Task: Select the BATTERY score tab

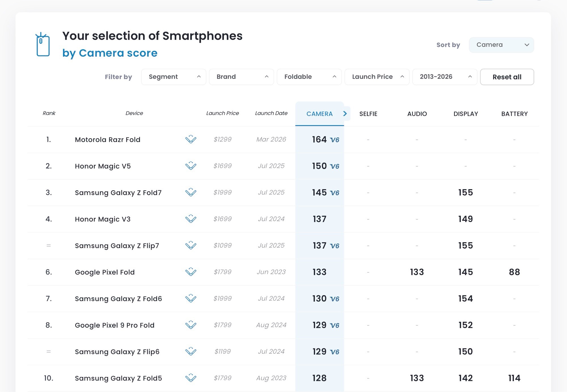Action: [514, 114]
